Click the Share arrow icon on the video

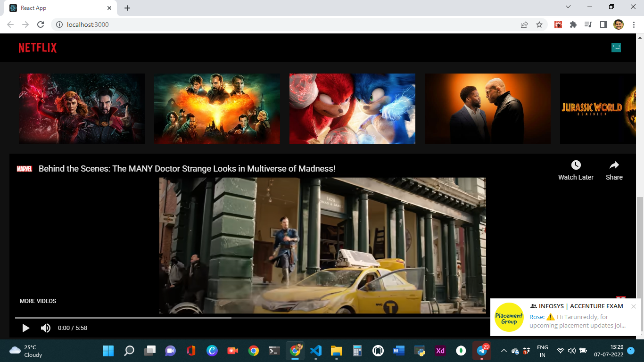[614, 165]
